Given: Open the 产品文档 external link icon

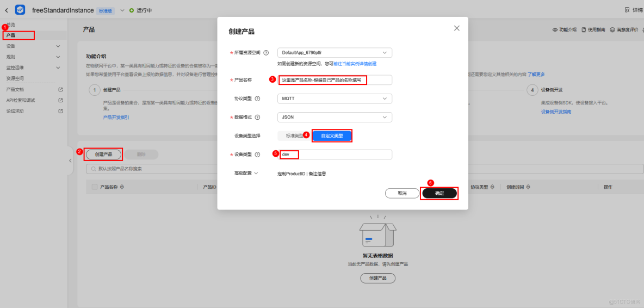Looking at the screenshot, I should pos(60,89).
